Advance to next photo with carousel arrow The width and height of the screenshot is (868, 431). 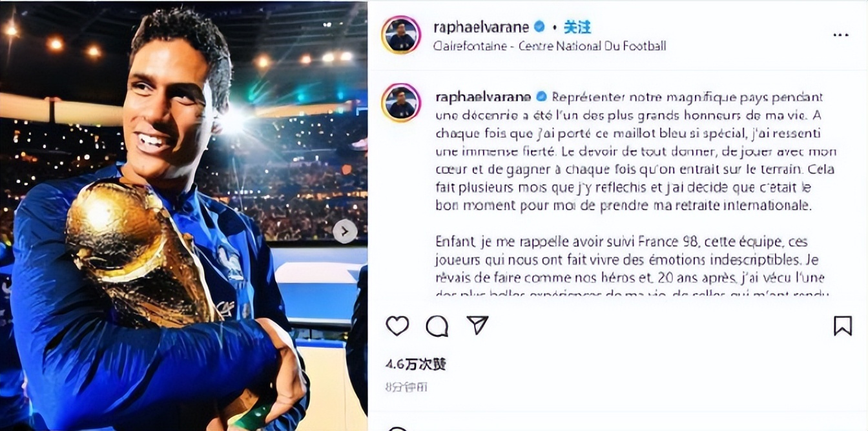(x=345, y=231)
